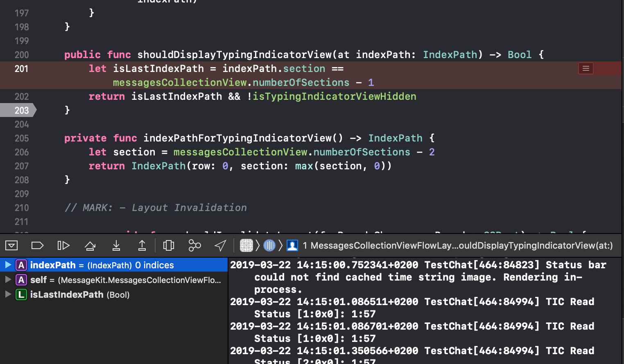This screenshot has height=364, width=624.
Task: Click console log at 14:15:01.086701
Action: pyautogui.click(x=412, y=333)
